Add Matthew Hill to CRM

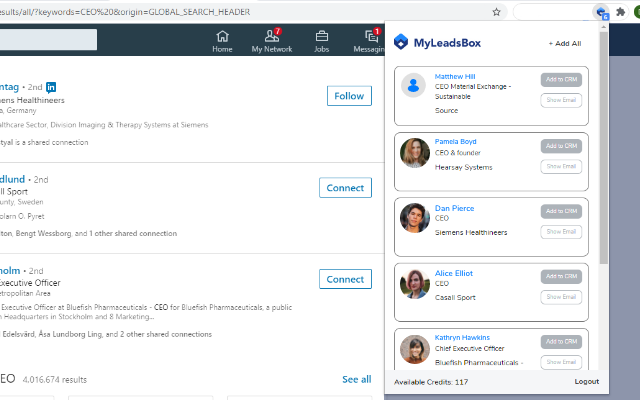[x=561, y=80]
